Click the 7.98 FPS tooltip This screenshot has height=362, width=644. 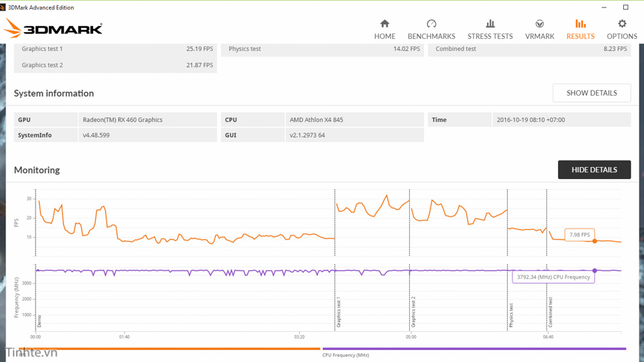tap(580, 235)
